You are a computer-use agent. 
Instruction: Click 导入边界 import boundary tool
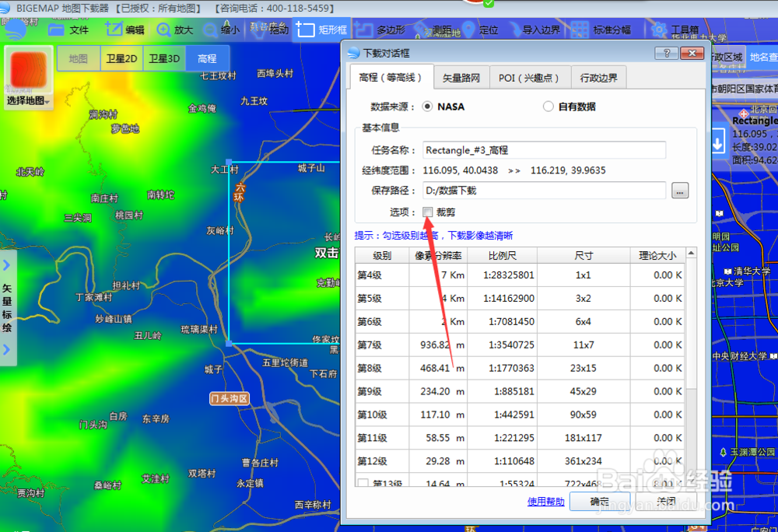click(536, 30)
